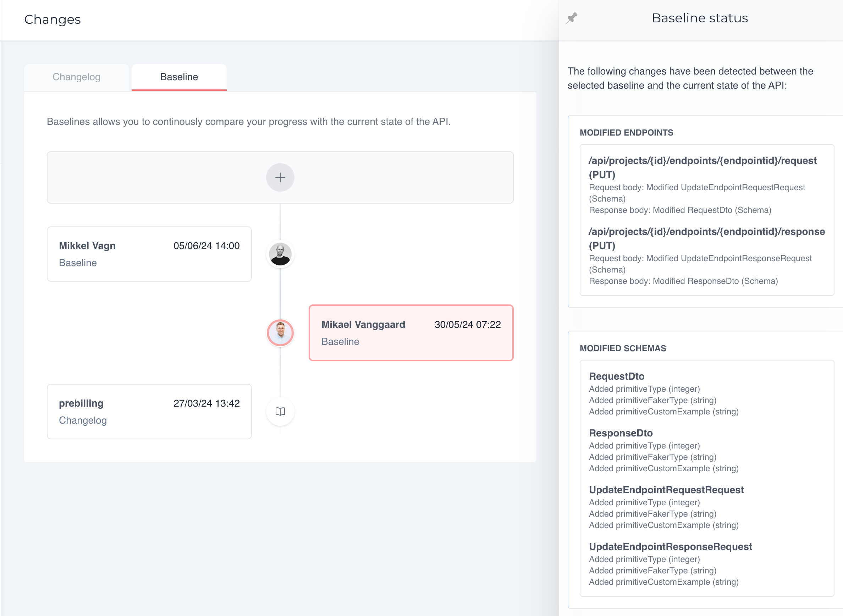Viewport: 843px width, 616px height.
Task: Open Mikkel Vagn baseline card
Action: (149, 254)
